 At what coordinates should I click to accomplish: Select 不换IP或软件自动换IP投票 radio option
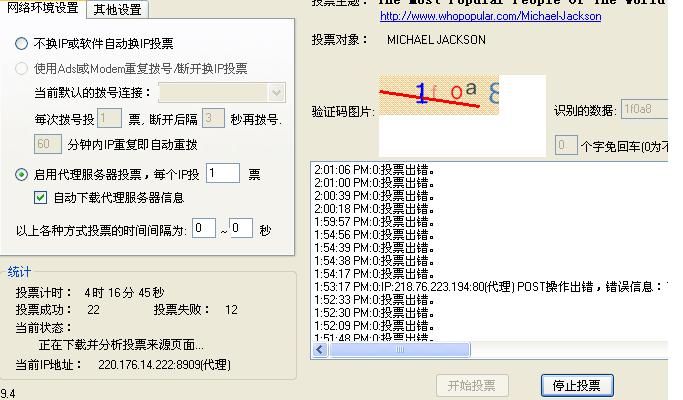tap(22, 44)
